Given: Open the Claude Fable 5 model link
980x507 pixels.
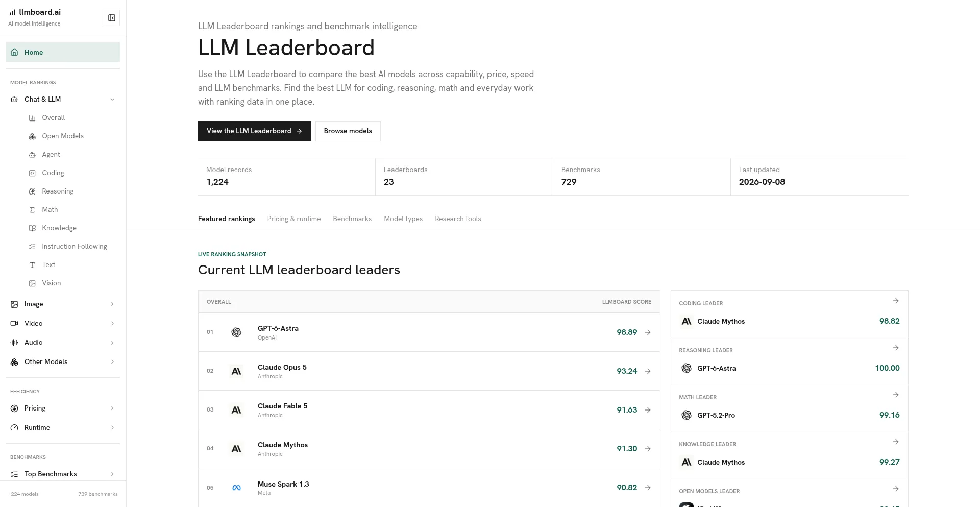Looking at the screenshot, I should (x=282, y=406).
